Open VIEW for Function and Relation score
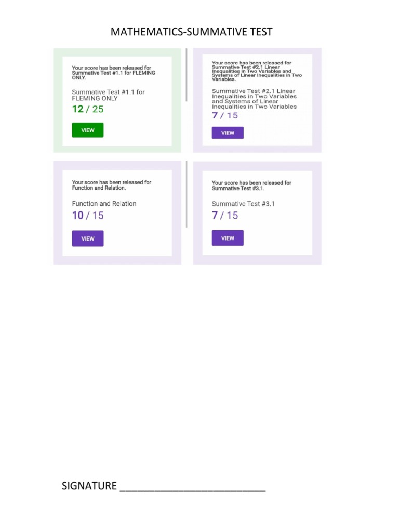Image resolution: width=399 pixels, height=532 pixels. tap(87, 238)
